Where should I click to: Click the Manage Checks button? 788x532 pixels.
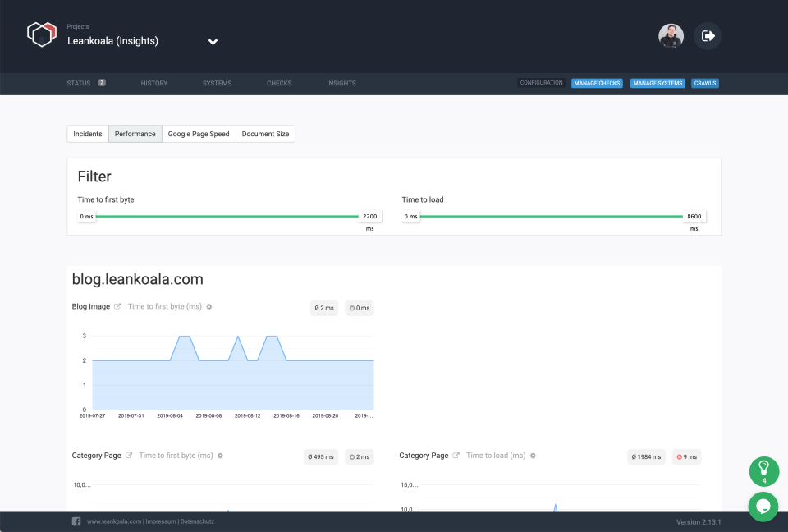(x=597, y=83)
